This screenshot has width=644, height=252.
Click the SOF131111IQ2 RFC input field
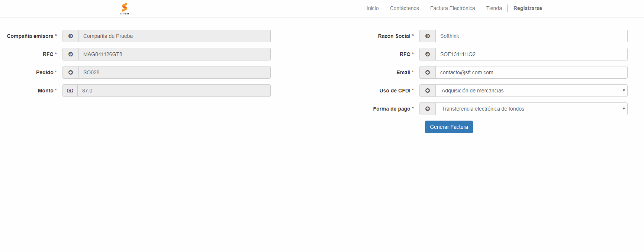tap(531, 54)
